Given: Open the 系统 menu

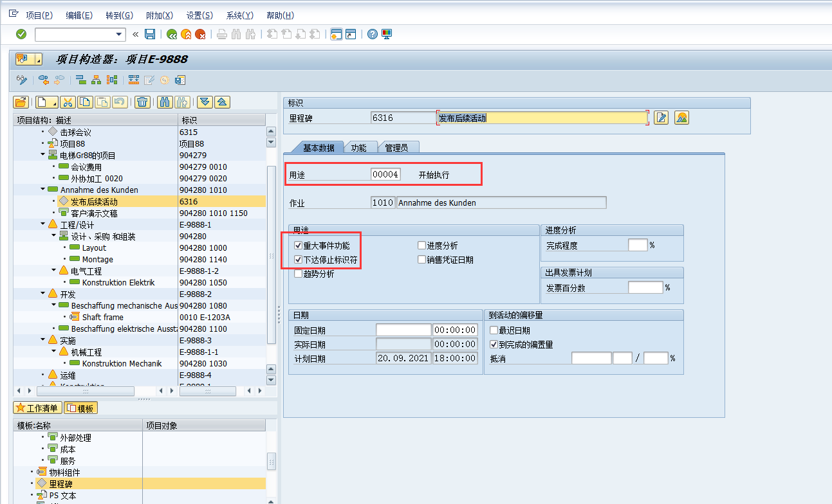Looking at the screenshot, I should [x=239, y=15].
